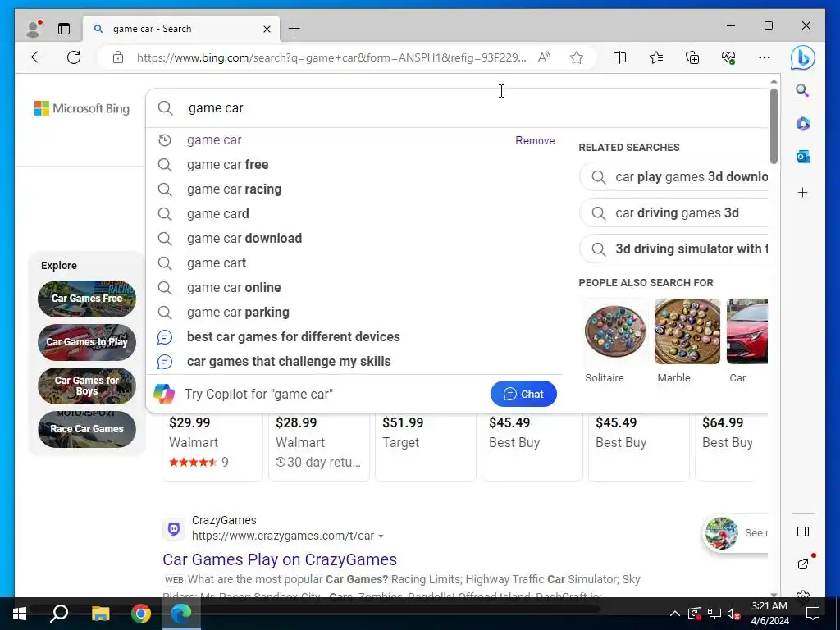Toggle sidebar panel layout icon
Viewport: 840px width, 630px height.
coord(802,532)
